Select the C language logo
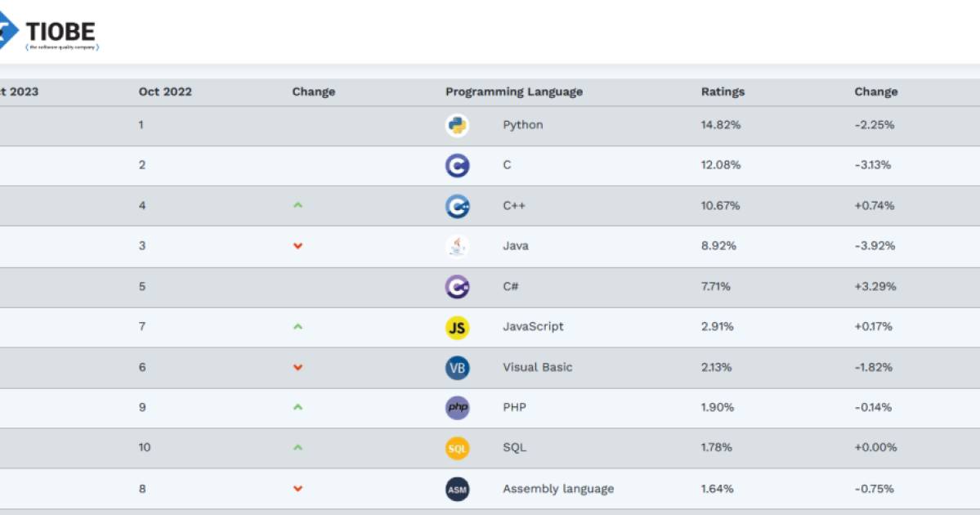The image size is (980, 515). [458, 164]
